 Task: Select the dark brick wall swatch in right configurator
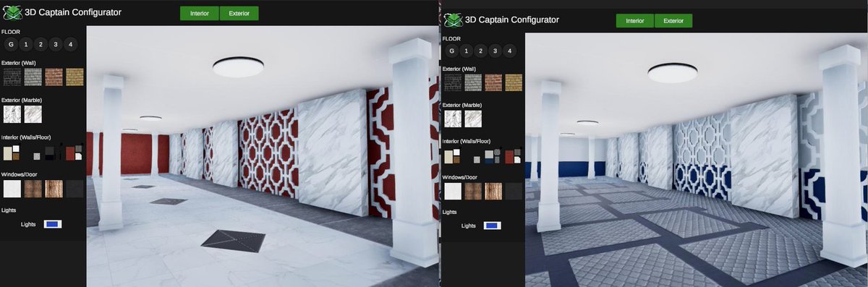(453, 82)
